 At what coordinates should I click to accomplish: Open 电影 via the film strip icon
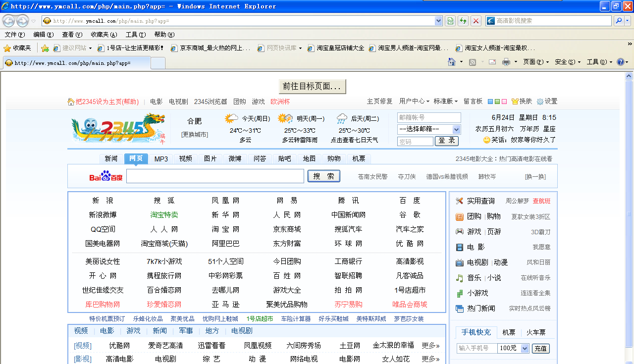(x=460, y=247)
